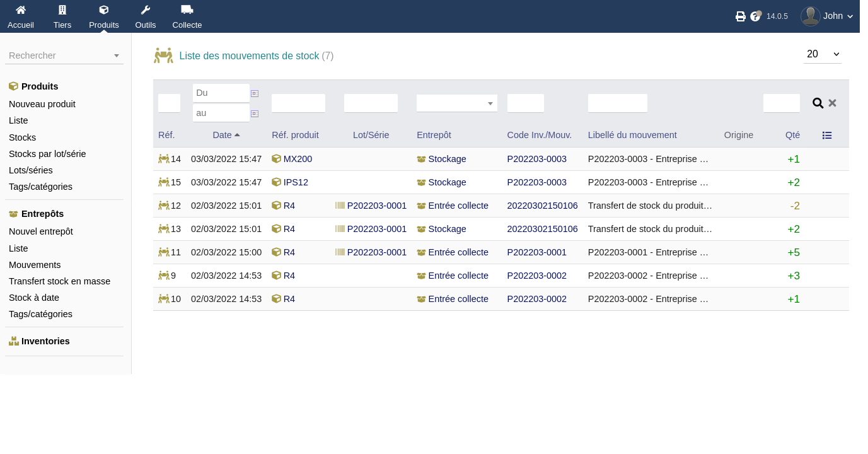Open code P202203-0001 in row 11
The image size is (868, 454).
[x=537, y=252]
